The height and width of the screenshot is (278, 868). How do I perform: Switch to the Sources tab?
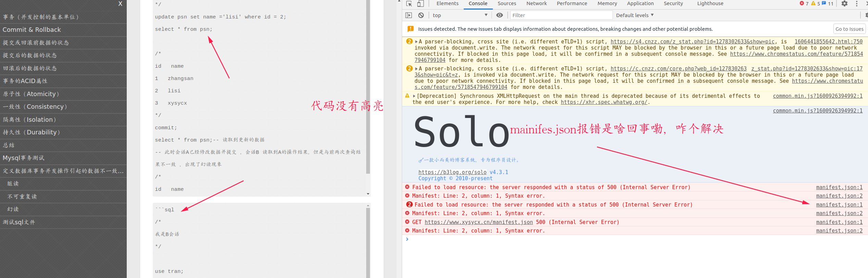[x=507, y=3]
